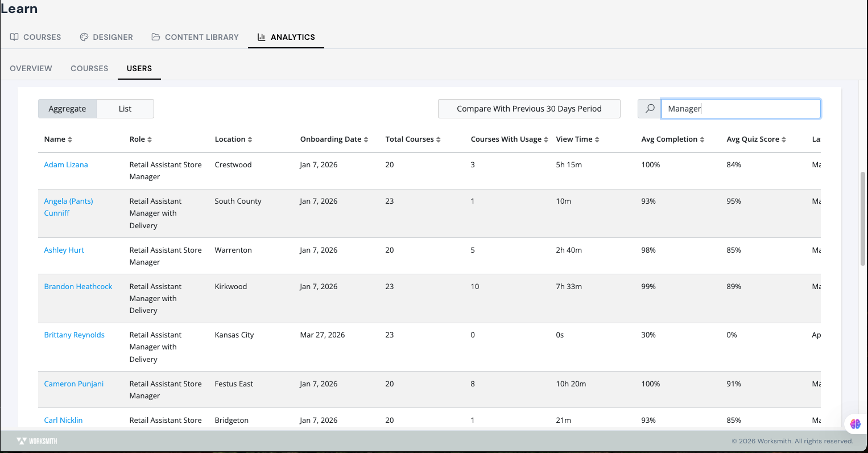Click the page vertical scrollbar
This screenshot has width=868, height=453.
pyautogui.click(x=863, y=219)
